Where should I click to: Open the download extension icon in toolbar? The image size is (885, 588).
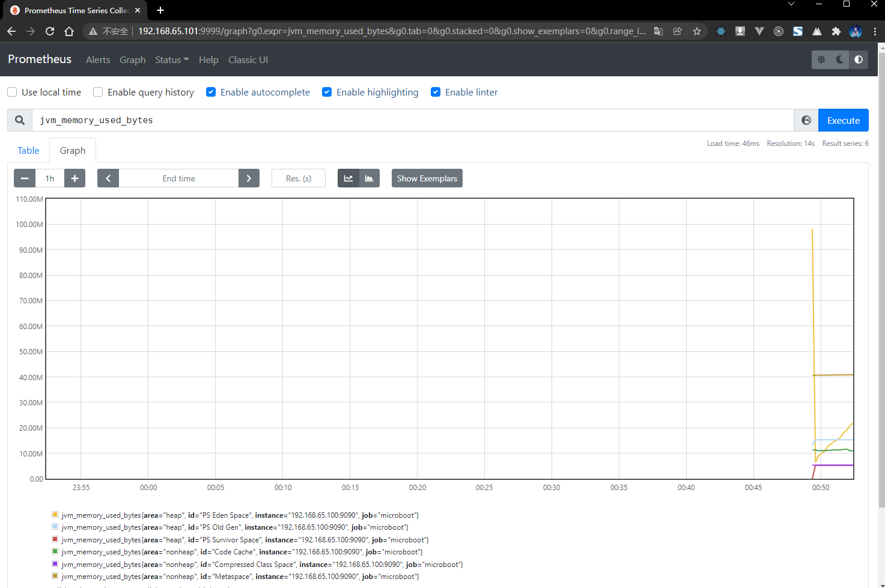[x=740, y=31]
